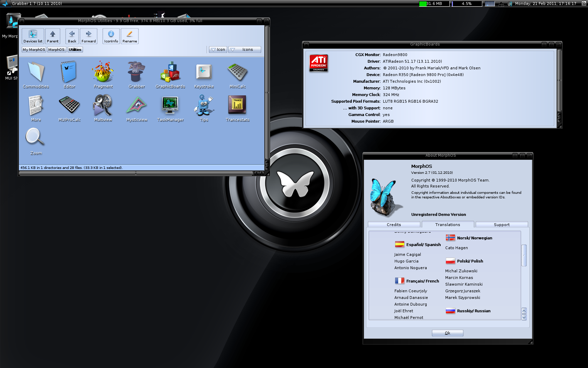Click My MorphOS desktop icon
588x368 pixels.
pyautogui.click(x=12, y=25)
